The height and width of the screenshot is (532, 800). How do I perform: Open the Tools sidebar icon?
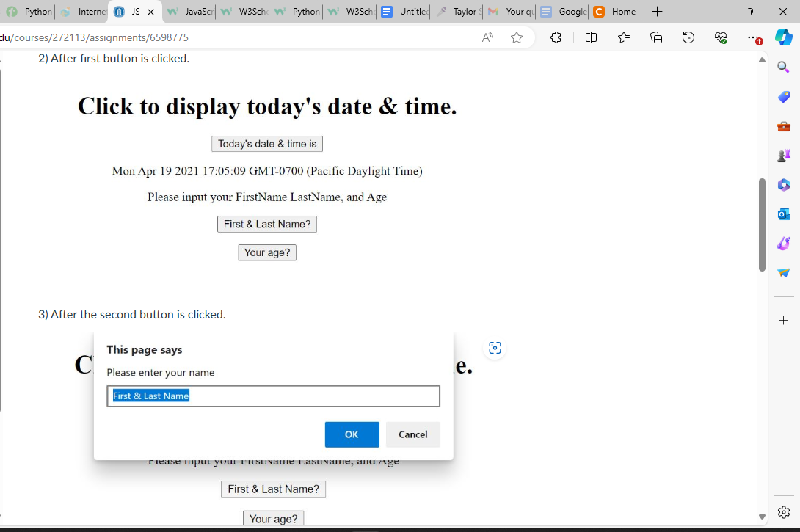coord(782,126)
